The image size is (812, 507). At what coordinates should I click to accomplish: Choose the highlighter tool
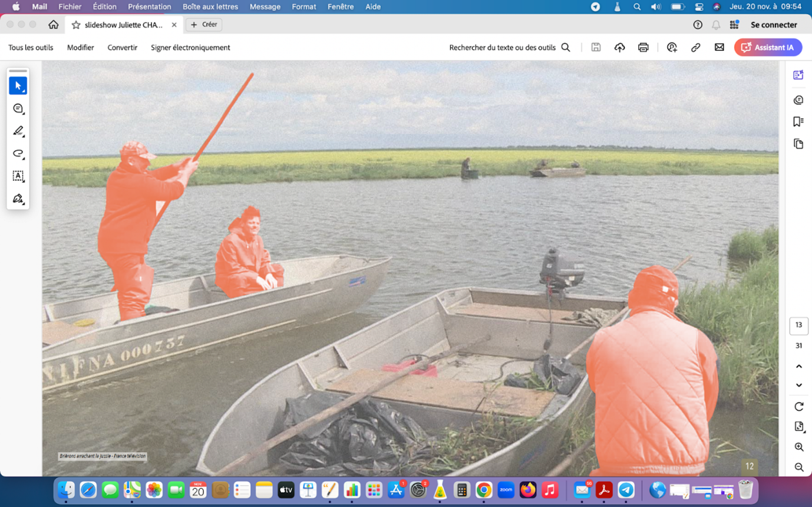tap(18, 131)
